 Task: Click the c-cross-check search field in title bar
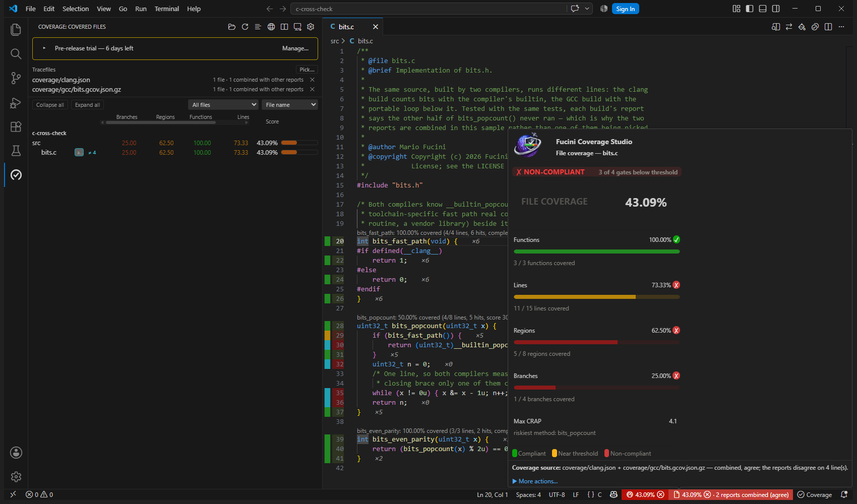(428, 9)
